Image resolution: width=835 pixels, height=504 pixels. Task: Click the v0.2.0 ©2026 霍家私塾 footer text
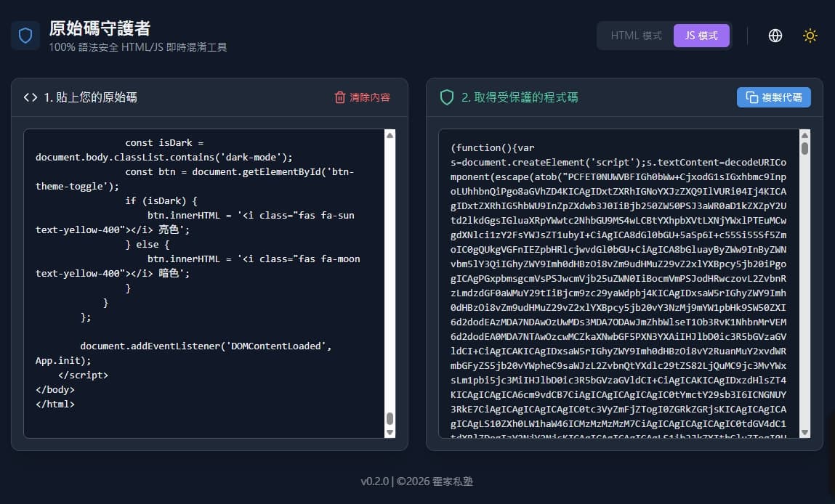click(417, 481)
